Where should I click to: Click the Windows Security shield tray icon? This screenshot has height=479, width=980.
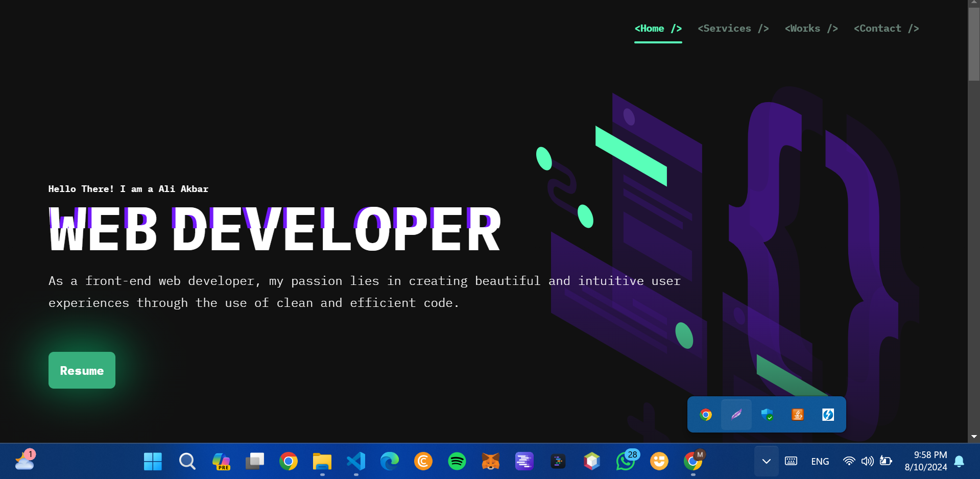(x=767, y=415)
